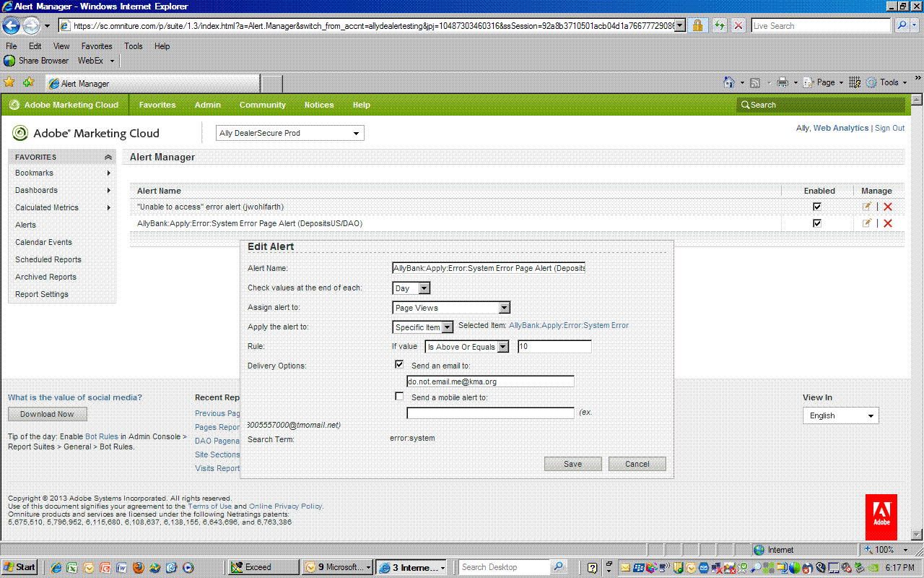Open the Page menu in IE toolbar
This screenshot has width=924, height=578.
coord(824,82)
